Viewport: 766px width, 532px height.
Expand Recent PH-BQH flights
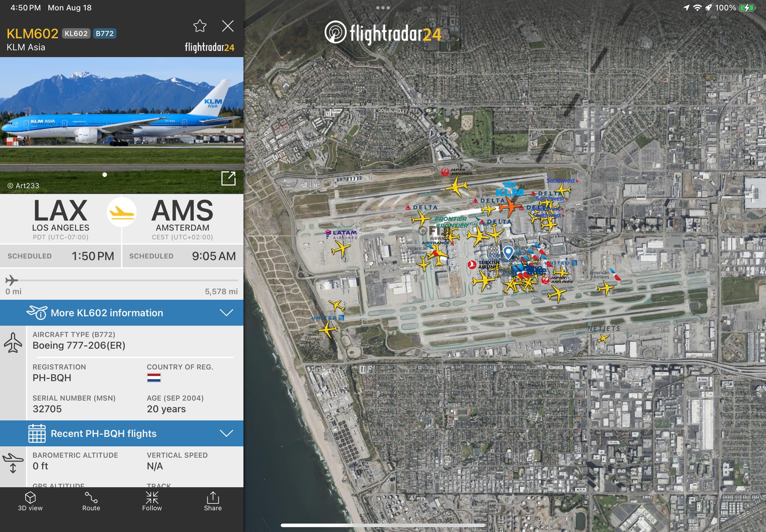tap(122, 433)
